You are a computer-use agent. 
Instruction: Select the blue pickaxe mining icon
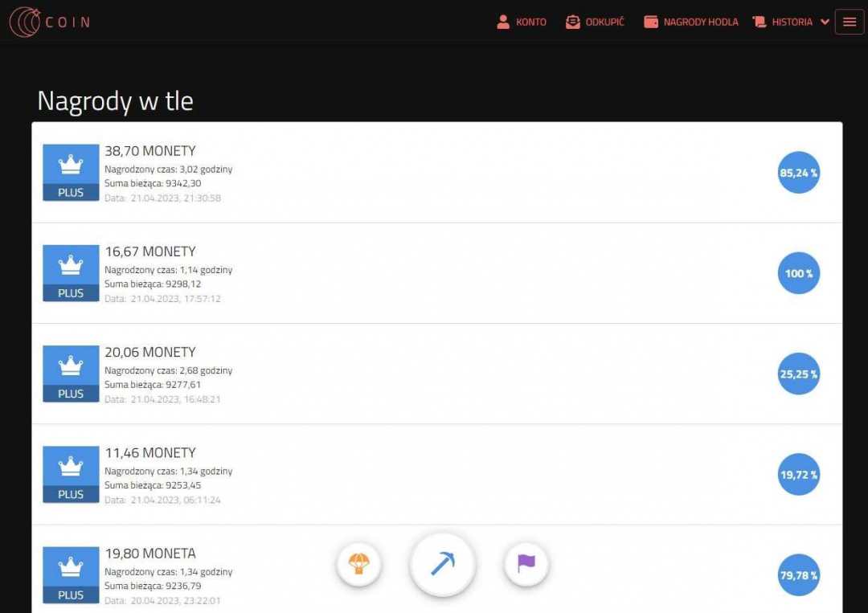coord(442,564)
